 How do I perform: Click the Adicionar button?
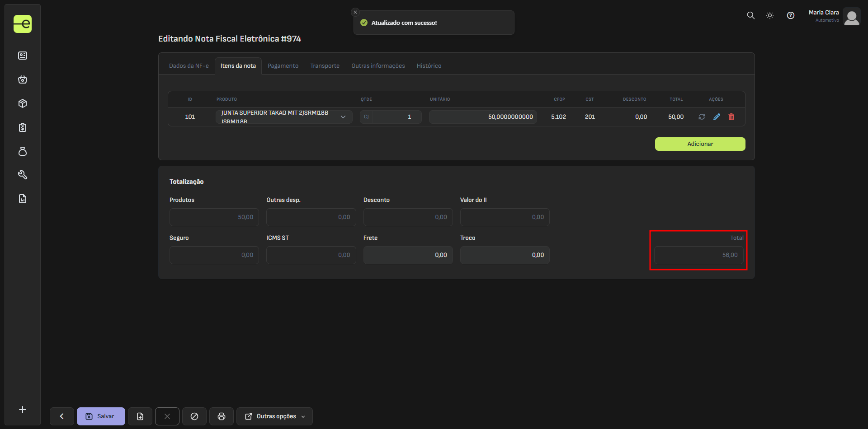coord(700,144)
